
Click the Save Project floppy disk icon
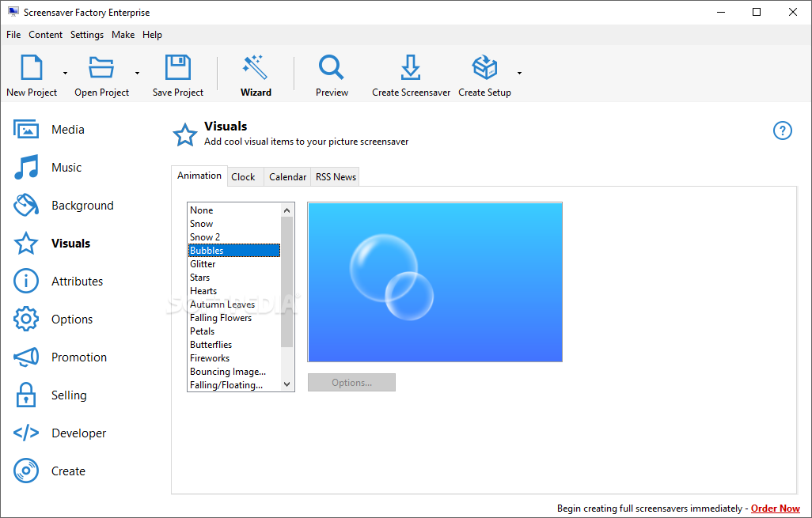(x=177, y=67)
